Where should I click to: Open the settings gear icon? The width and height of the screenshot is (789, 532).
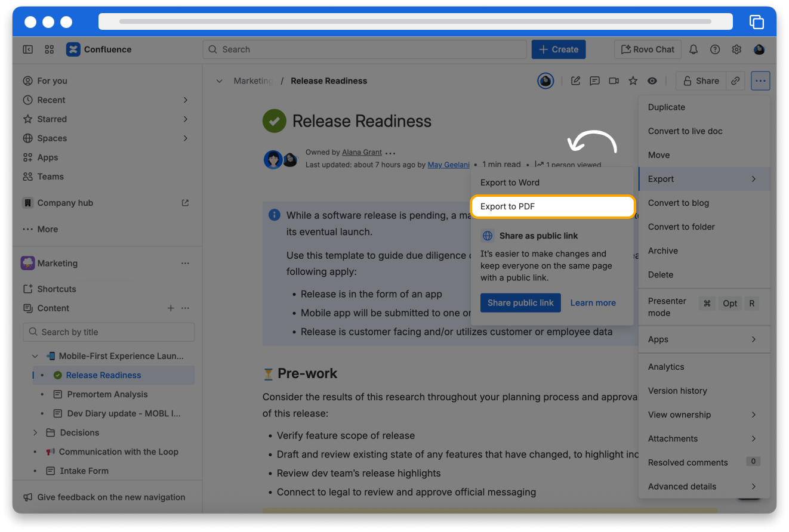[x=736, y=50]
